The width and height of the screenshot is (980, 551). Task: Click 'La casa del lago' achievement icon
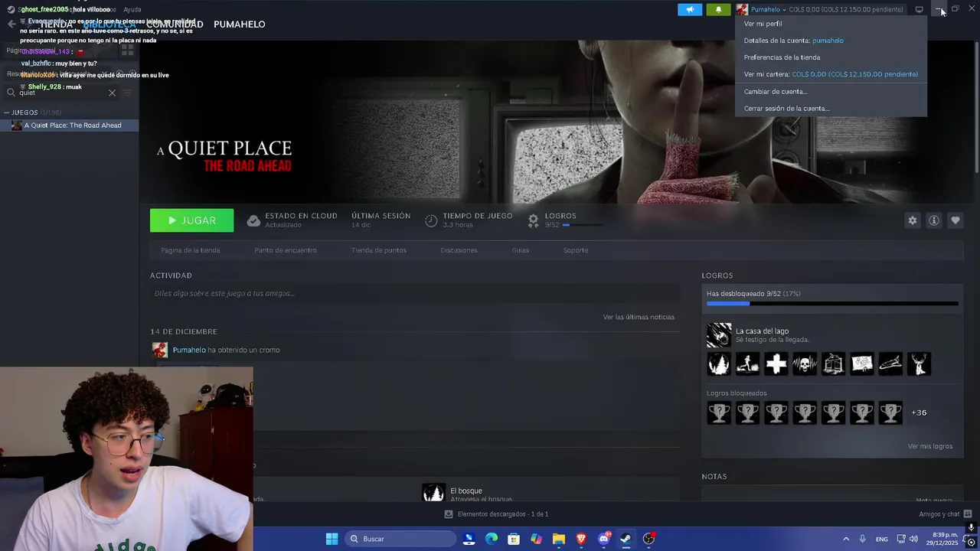click(719, 335)
